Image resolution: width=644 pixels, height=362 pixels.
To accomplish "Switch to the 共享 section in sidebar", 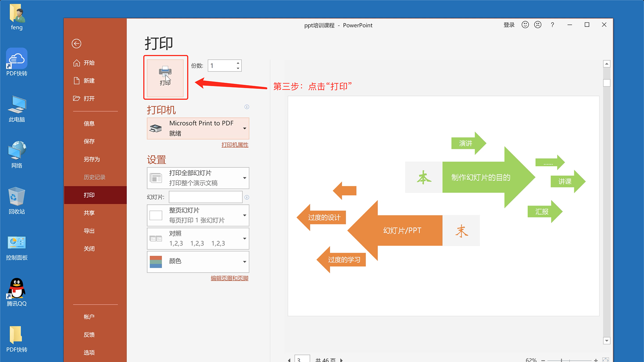I will pyautogui.click(x=89, y=213).
